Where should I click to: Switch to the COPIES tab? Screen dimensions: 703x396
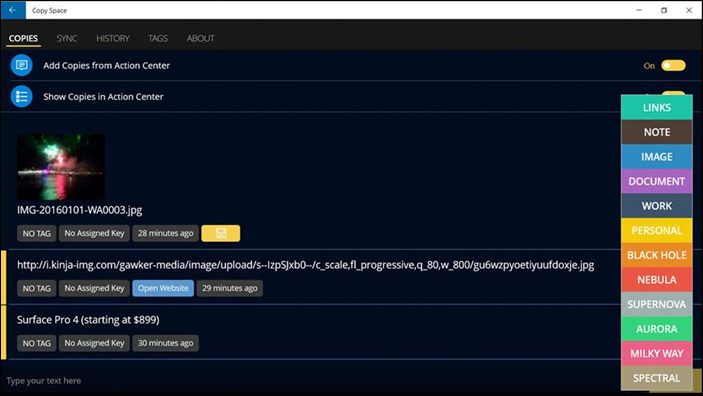pyautogui.click(x=23, y=39)
